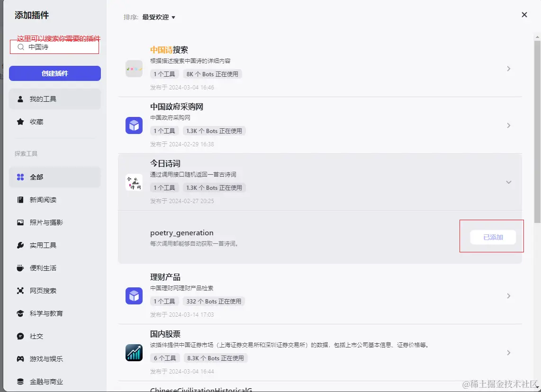
Task: Click the vertical scrollbar thumb
Action: point(537,132)
